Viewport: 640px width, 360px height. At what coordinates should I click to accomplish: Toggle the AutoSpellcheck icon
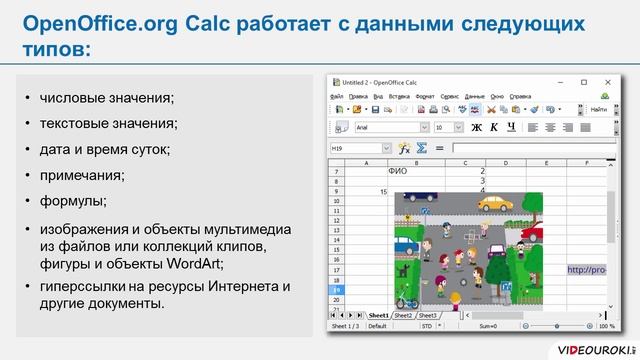pyautogui.click(x=475, y=109)
